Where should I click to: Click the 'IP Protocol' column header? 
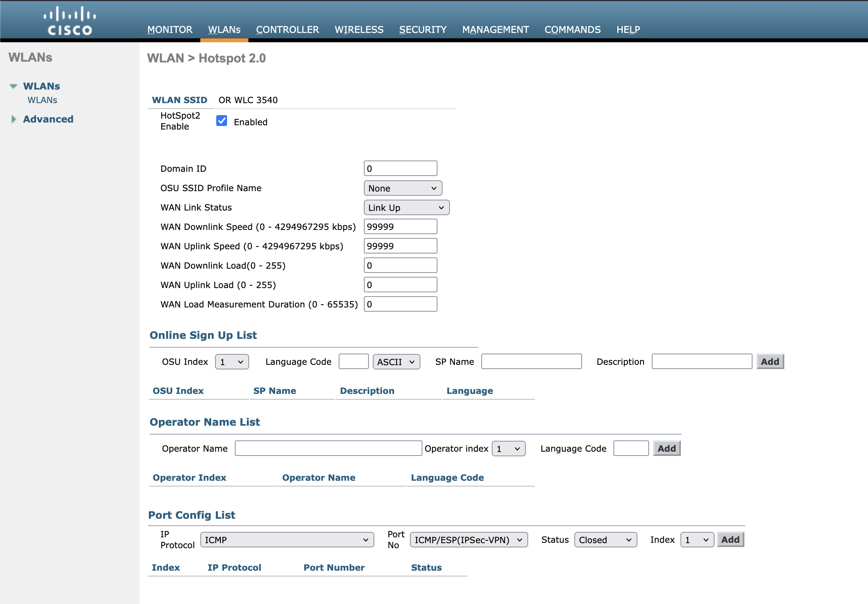coord(234,568)
